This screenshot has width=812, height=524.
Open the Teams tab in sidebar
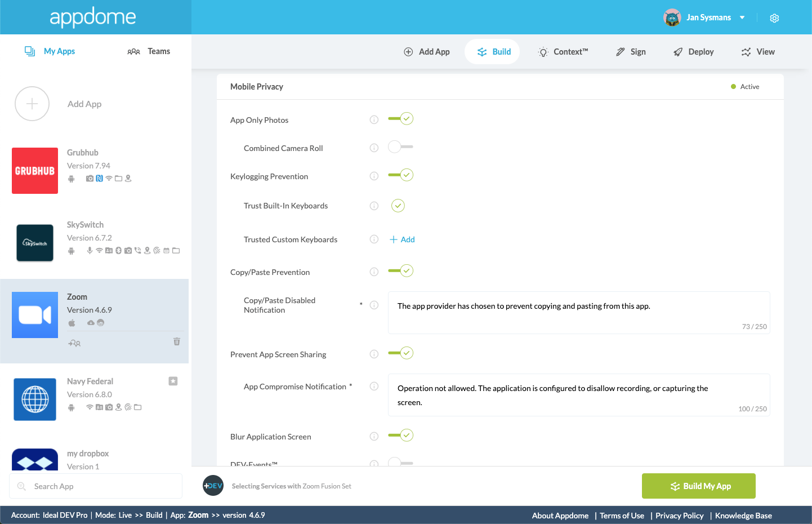click(x=149, y=51)
